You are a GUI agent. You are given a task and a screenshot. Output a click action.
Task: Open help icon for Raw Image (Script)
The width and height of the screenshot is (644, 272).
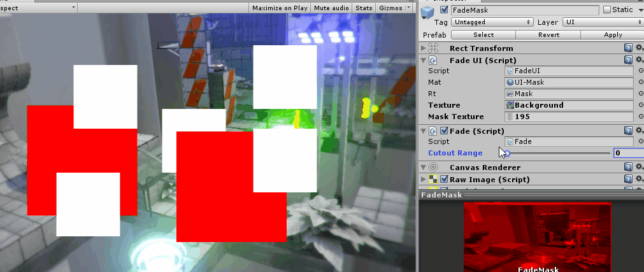click(628, 179)
